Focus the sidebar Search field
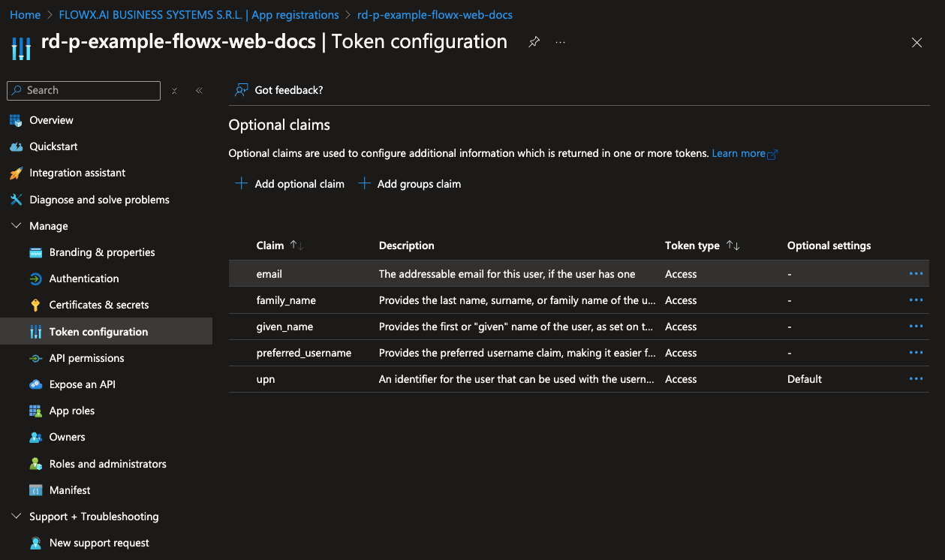 click(83, 90)
